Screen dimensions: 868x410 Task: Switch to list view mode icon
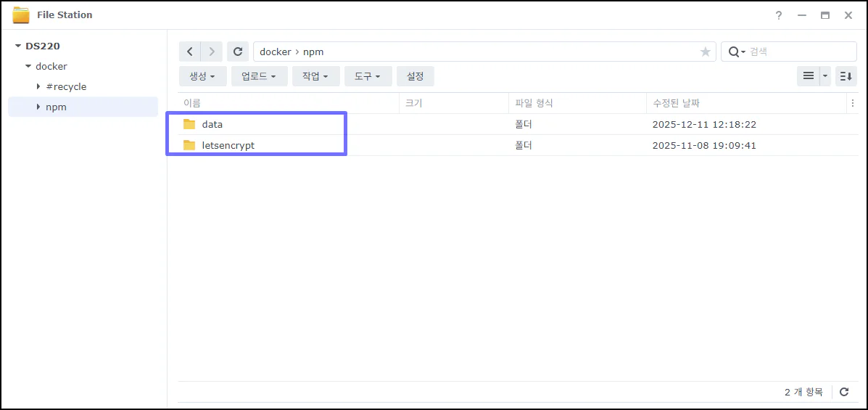808,75
